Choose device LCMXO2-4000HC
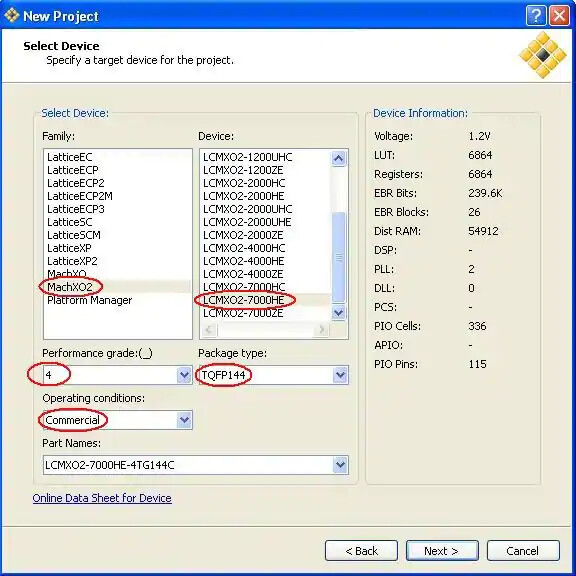576x576 pixels. (244, 248)
